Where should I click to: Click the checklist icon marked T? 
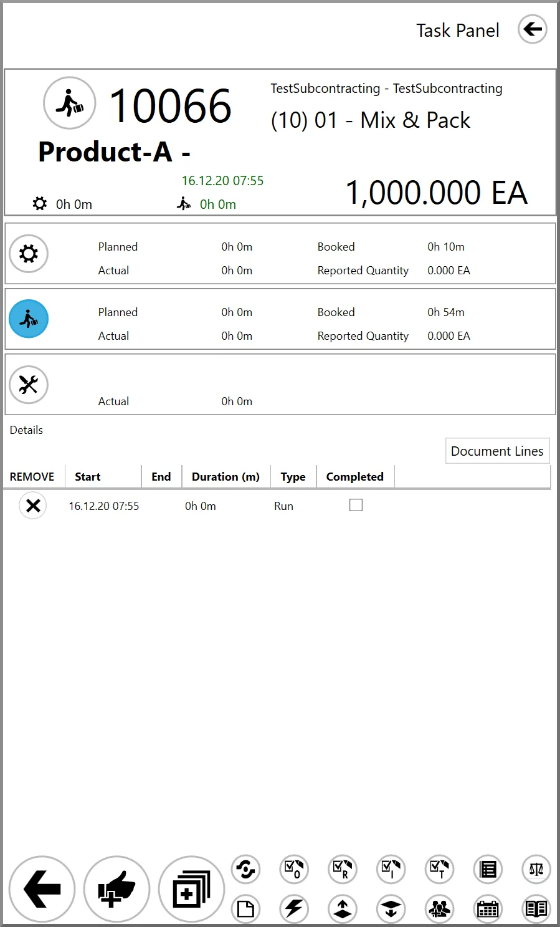click(440, 869)
